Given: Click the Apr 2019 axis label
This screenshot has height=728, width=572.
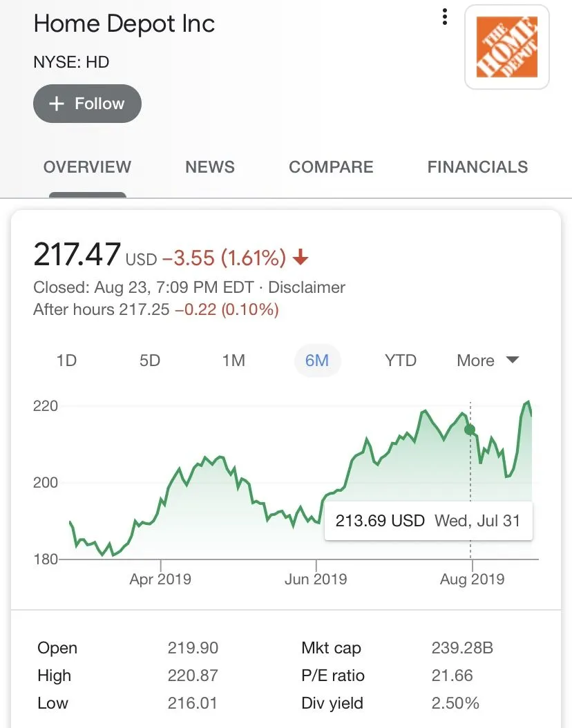Looking at the screenshot, I should pos(160,579).
